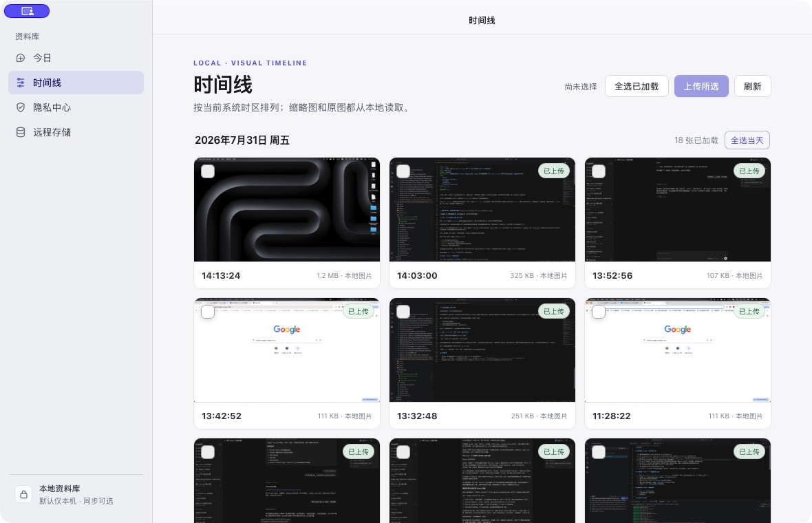Open the 14:13:24 wallpaper thumbnail
Screen dimensions: 812x523
(287, 210)
